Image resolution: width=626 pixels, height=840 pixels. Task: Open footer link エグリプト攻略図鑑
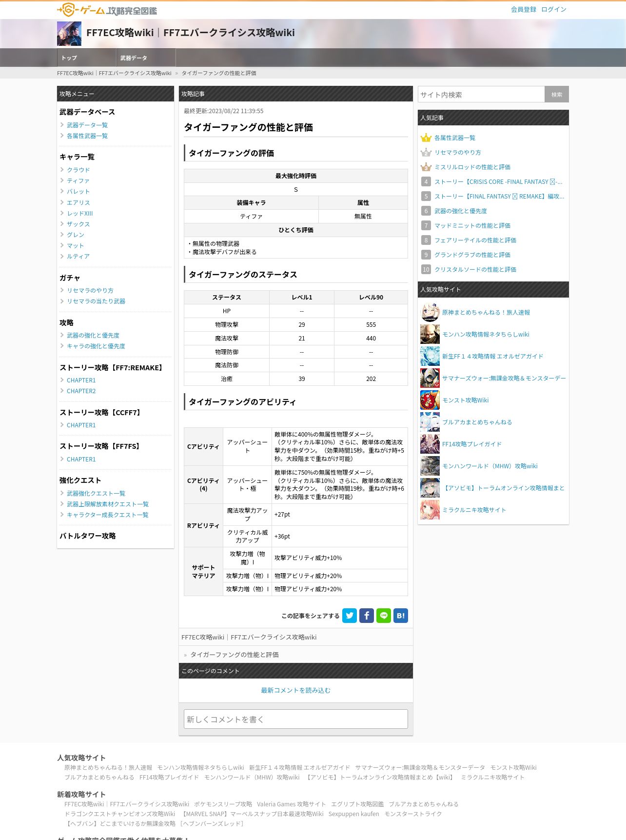[x=357, y=804]
